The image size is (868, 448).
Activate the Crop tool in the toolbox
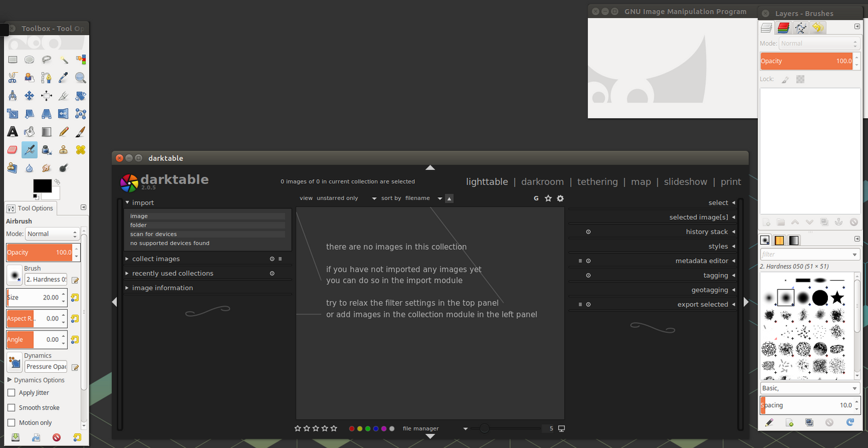tap(63, 95)
